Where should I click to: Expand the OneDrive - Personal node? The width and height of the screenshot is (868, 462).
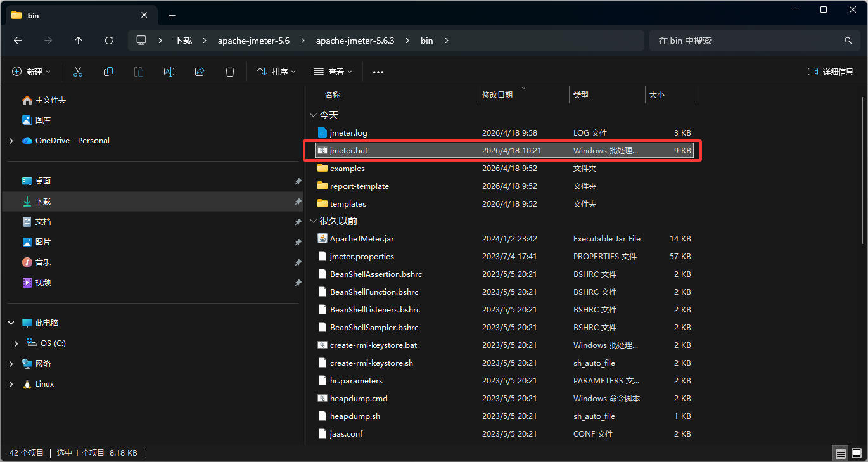[x=11, y=141]
